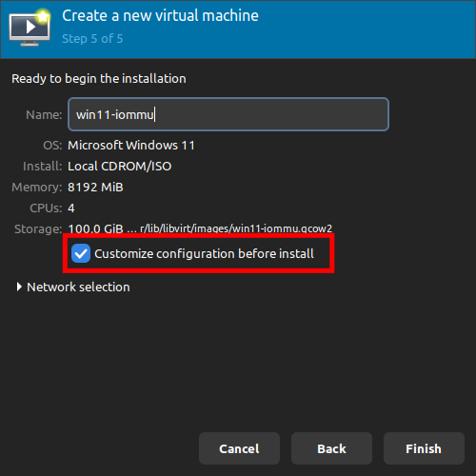The image size is (476, 476).
Task: Click the new virtual machine monitor icon
Action: [x=30, y=28]
